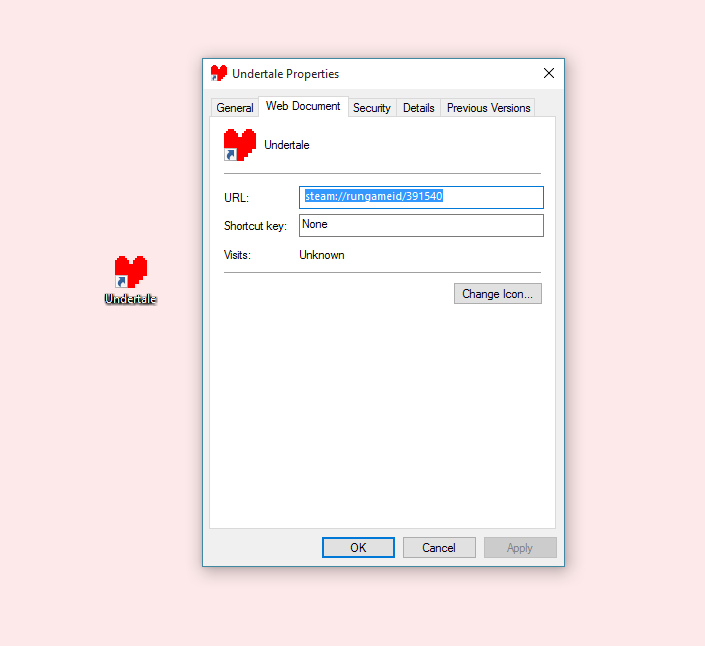Click the greyed-out Apply button
The image size is (705, 646).
pyautogui.click(x=520, y=548)
